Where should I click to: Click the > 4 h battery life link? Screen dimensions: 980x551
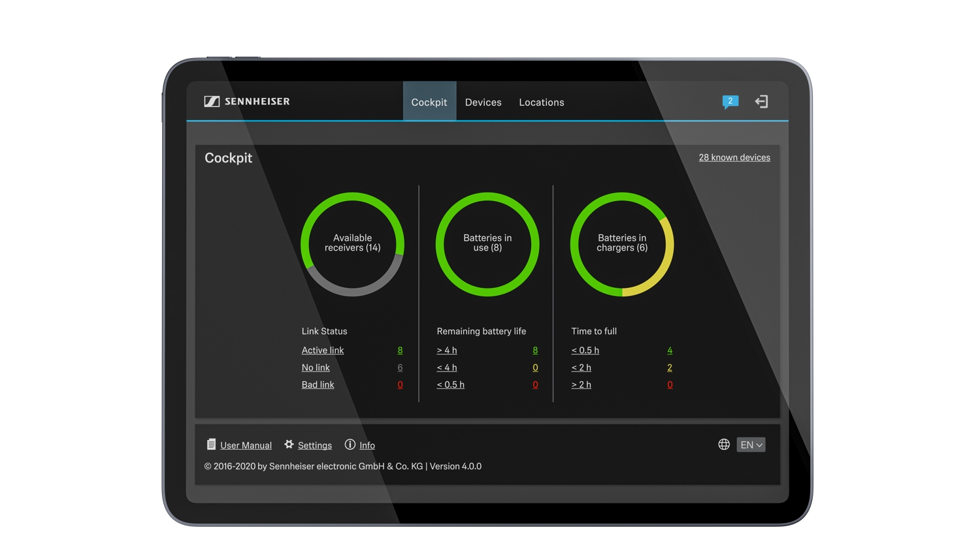[x=447, y=351]
